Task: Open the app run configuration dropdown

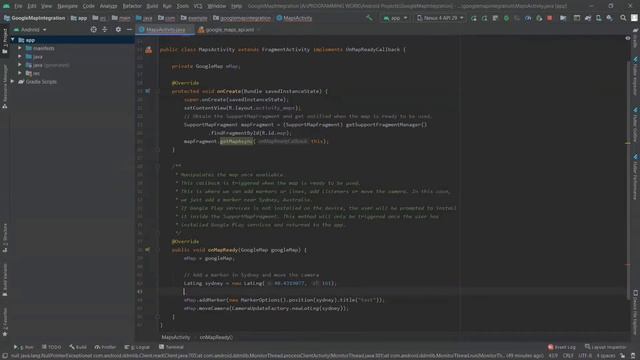Action: point(395,18)
